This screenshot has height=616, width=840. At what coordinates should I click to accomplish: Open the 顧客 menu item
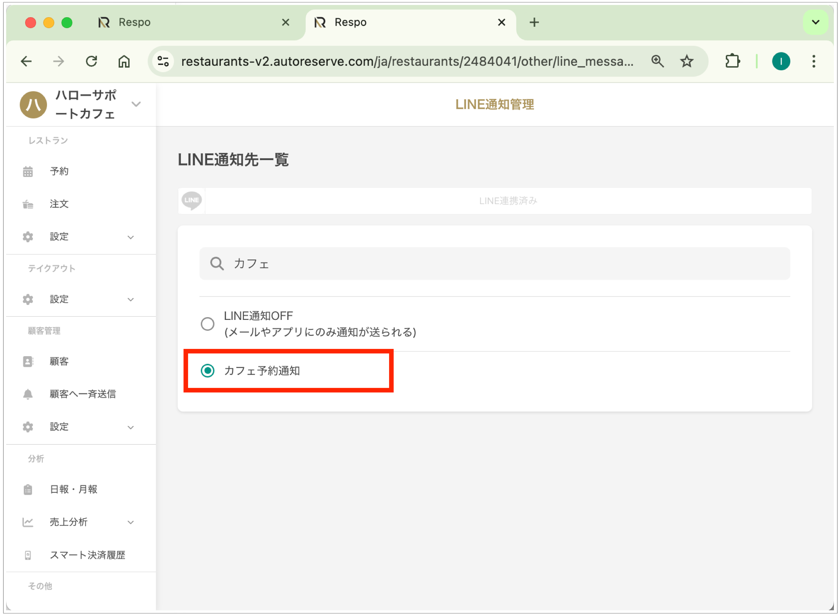click(x=59, y=361)
